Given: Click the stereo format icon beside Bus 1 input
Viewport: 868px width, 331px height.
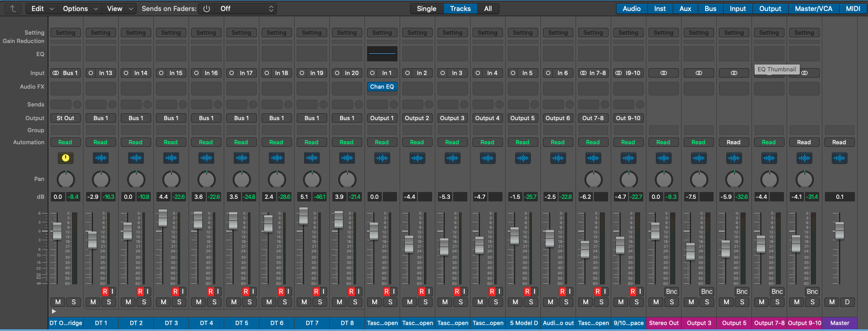Looking at the screenshot, I should click(x=56, y=73).
